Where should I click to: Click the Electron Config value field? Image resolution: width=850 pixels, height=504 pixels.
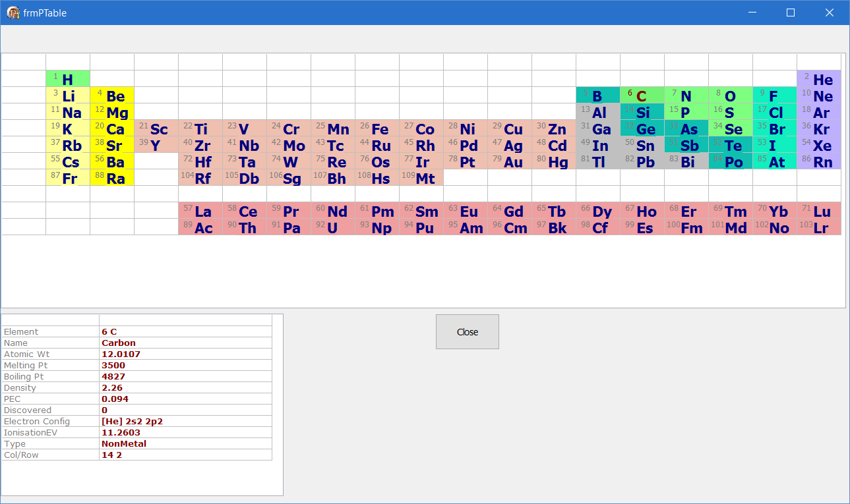pos(185,421)
